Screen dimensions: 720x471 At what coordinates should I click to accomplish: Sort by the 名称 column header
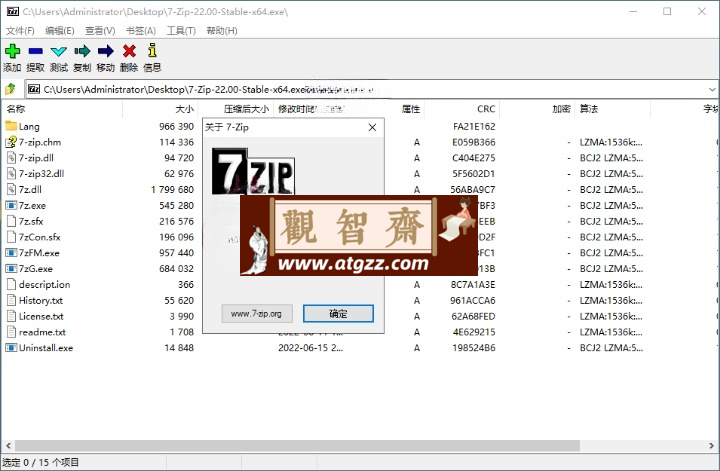click(62, 109)
